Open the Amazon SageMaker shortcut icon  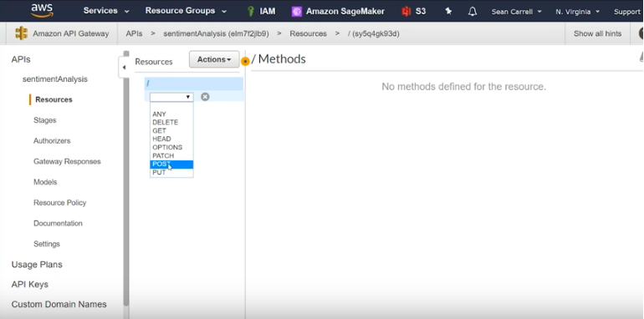297,12
